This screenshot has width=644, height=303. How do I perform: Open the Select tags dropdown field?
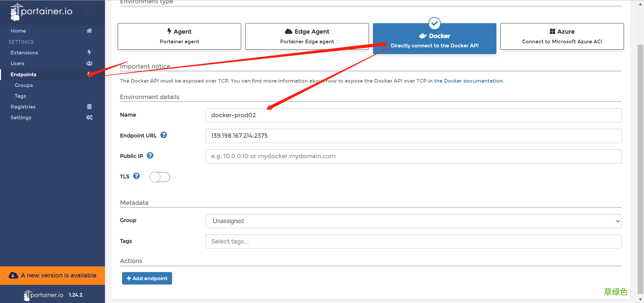(414, 242)
